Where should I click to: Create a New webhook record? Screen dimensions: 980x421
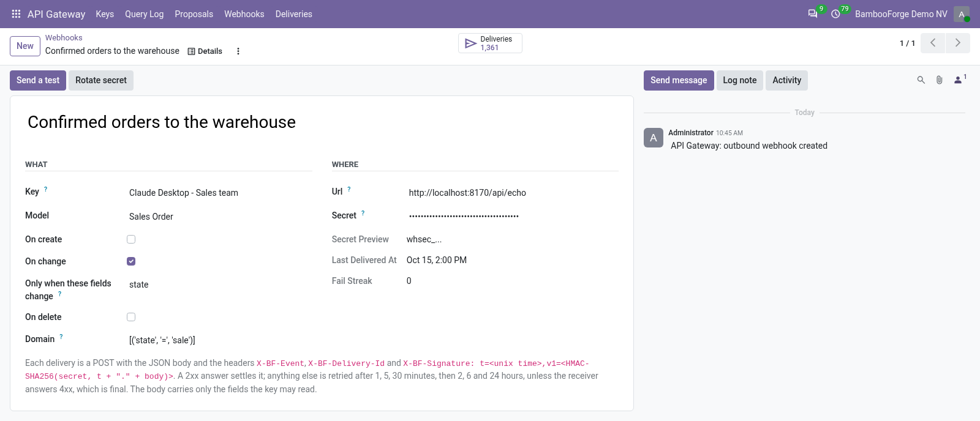click(25, 46)
